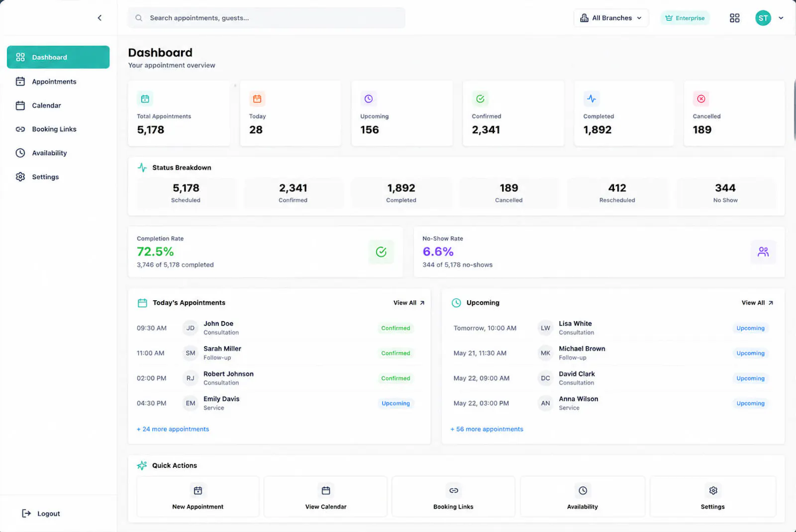
Task: Focus the Search appointments, guests field
Action: tap(266, 18)
